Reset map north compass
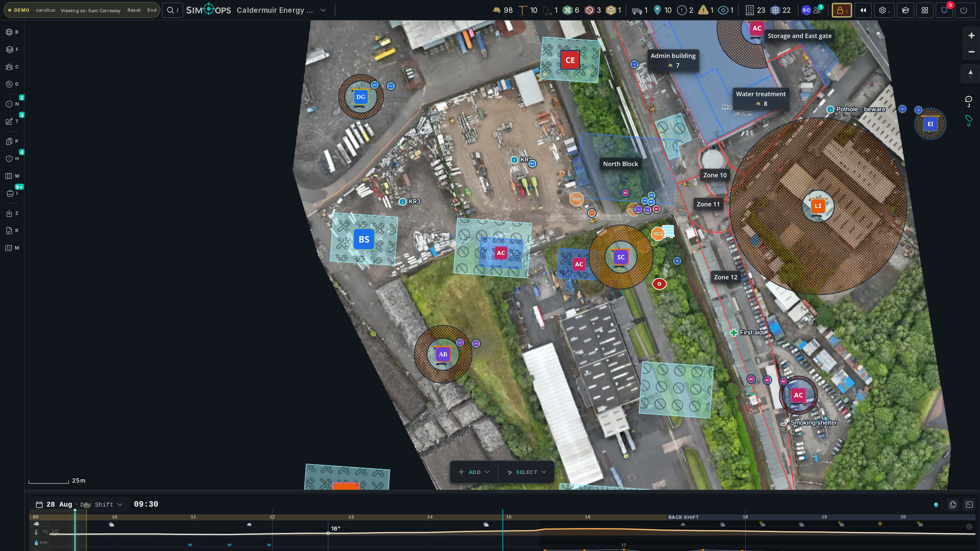Image resolution: width=980 pixels, height=551 pixels. coord(971,74)
